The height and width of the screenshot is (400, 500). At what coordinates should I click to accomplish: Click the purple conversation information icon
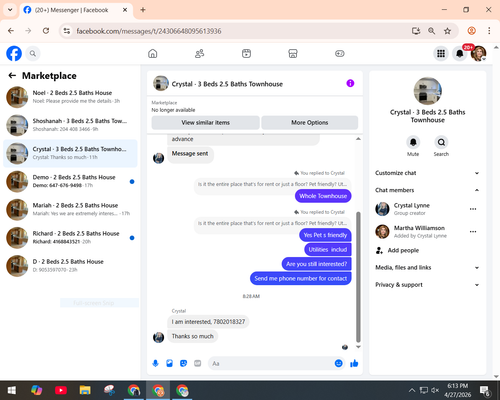tap(350, 83)
